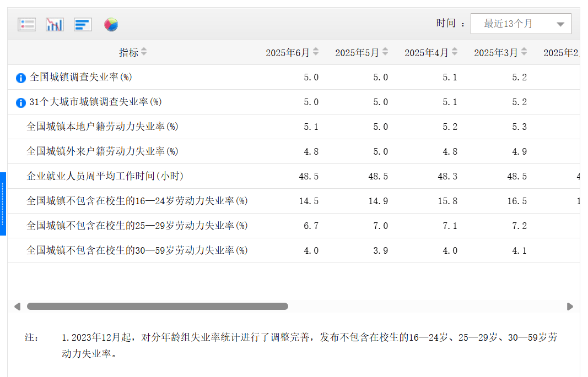Sort the 2025年6月 column

coord(316,52)
